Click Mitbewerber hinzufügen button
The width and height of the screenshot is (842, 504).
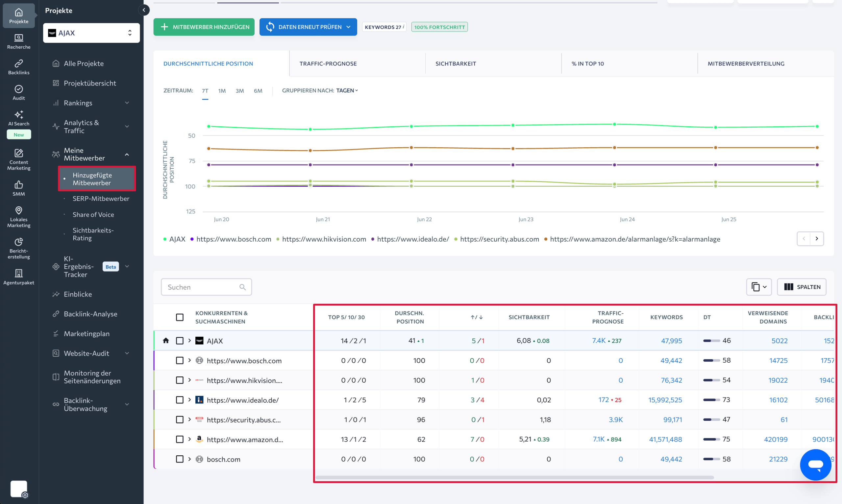click(x=204, y=27)
